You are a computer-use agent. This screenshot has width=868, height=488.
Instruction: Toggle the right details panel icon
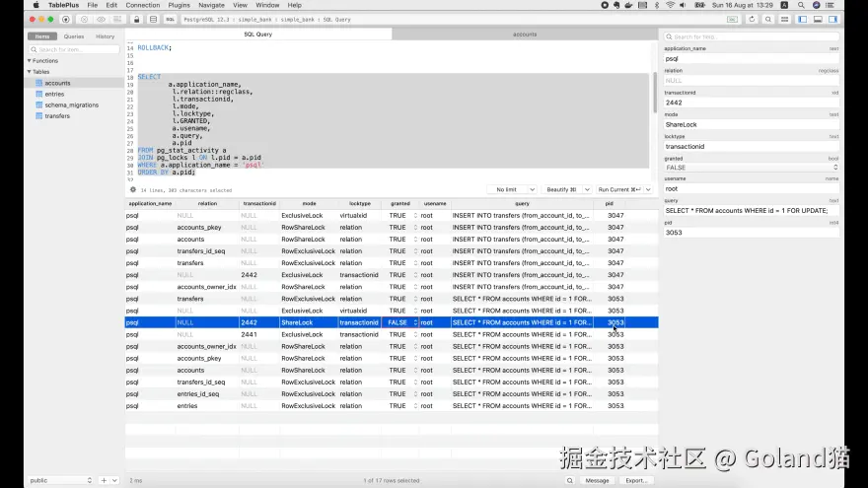[832, 20]
